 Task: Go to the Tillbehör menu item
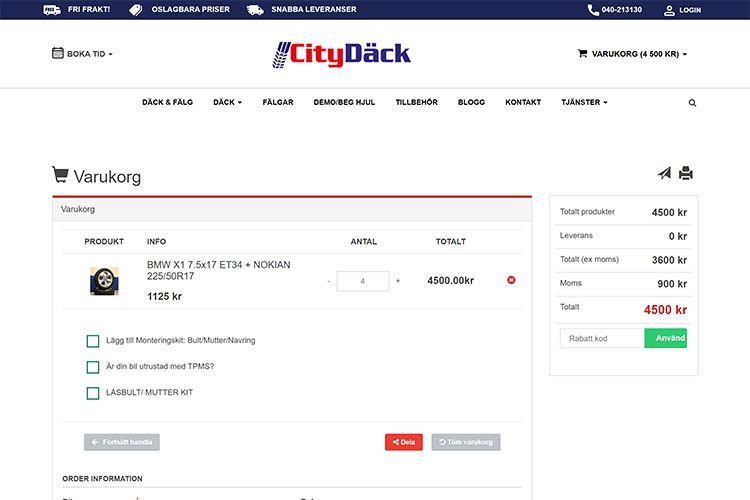[416, 102]
